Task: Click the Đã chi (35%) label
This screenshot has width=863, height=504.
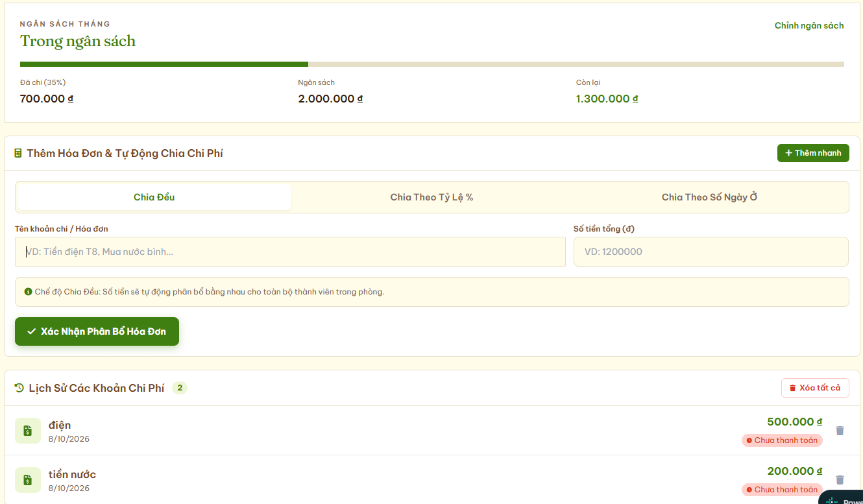Action: [43, 82]
